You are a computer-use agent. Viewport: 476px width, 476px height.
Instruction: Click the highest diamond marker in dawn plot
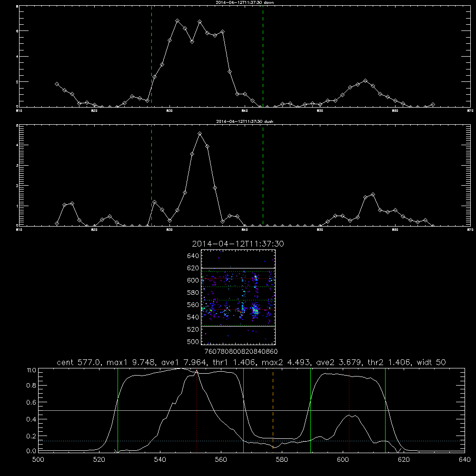pyautogui.click(x=177, y=20)
